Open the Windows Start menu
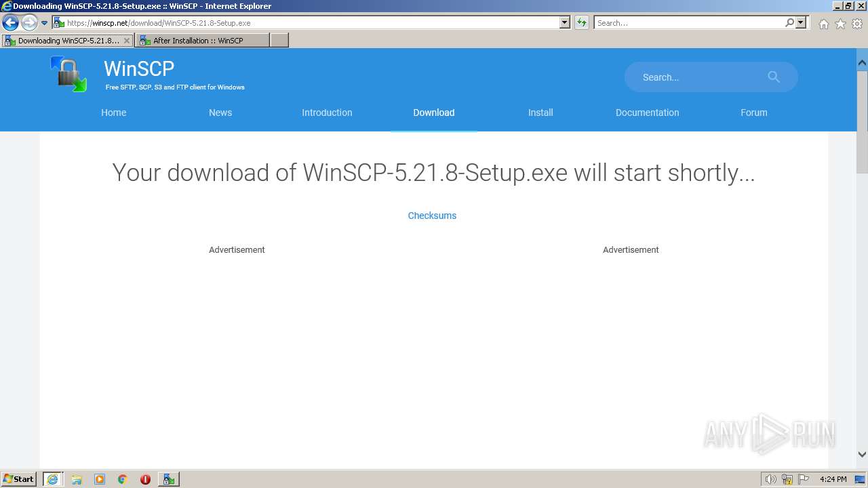The image size is (868, 488). tap(19, 479)
